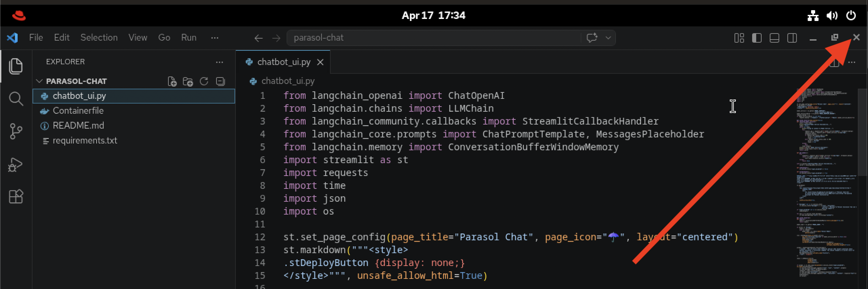Open the Search view in activity bar
Image resolution: width=868 pixels, height=289 pixels.
pos(16,99)
